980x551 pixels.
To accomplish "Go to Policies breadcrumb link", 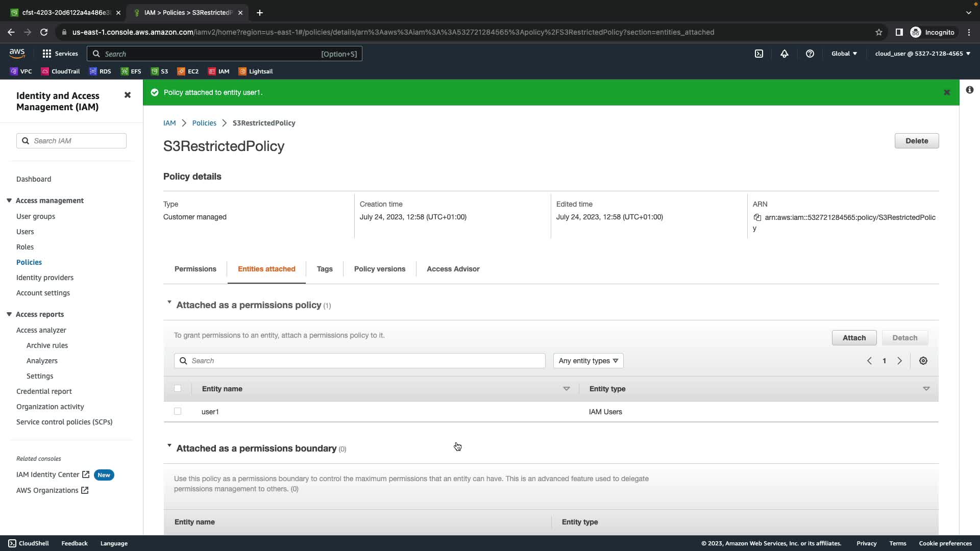I will click(204, 123).
